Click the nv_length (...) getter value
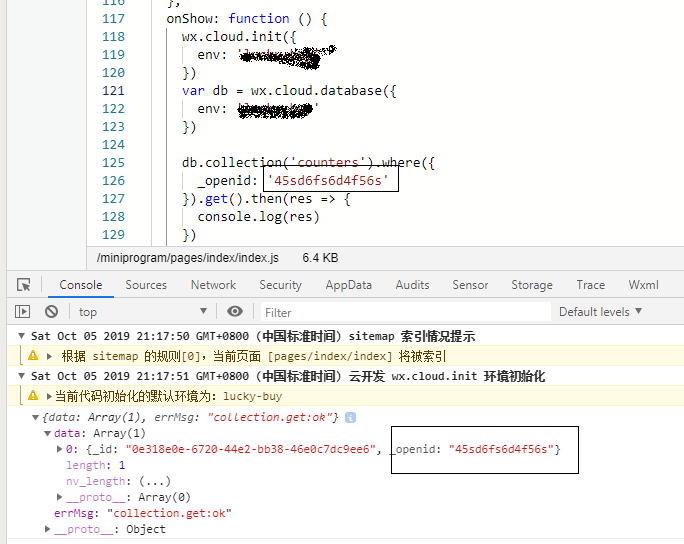The image size is (684, 544). click(155, 481)
